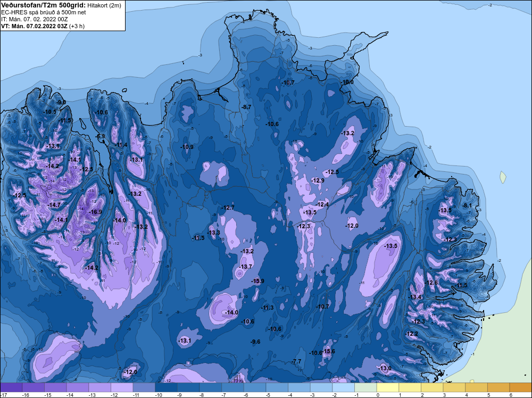Click the -13.3 temperature label
The image size is (532, 398).
click(214, 233)
